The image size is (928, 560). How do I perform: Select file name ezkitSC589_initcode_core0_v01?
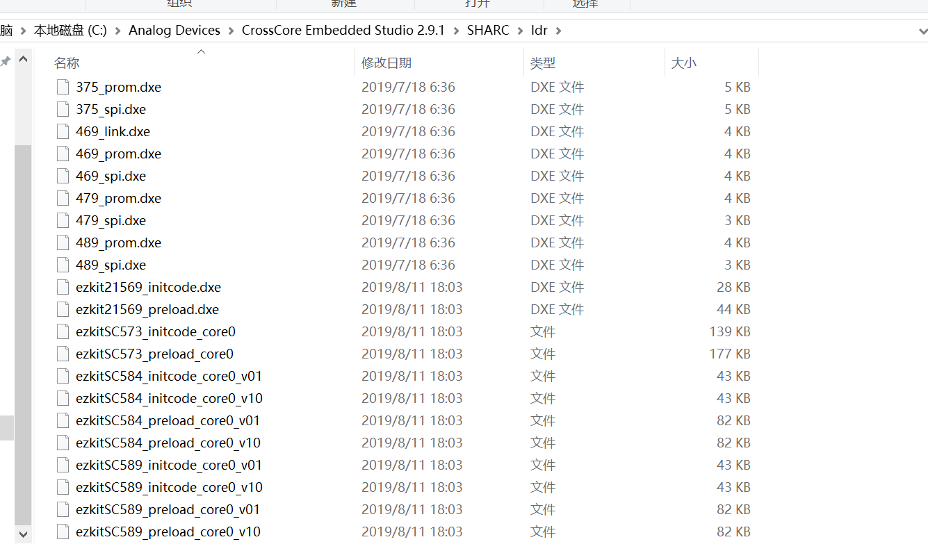click(169, 465)
